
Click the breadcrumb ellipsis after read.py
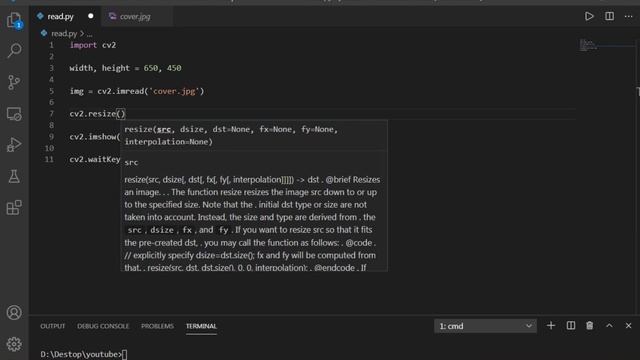pos(89,34)
